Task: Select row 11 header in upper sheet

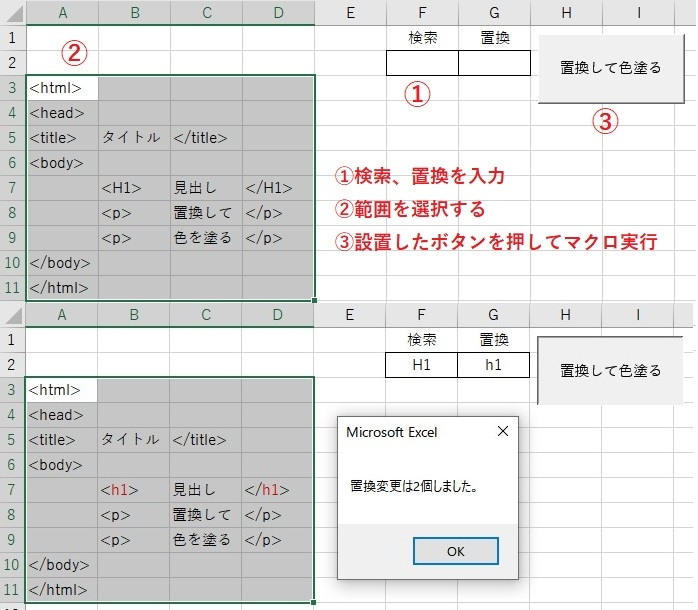Action: point(13,288)
